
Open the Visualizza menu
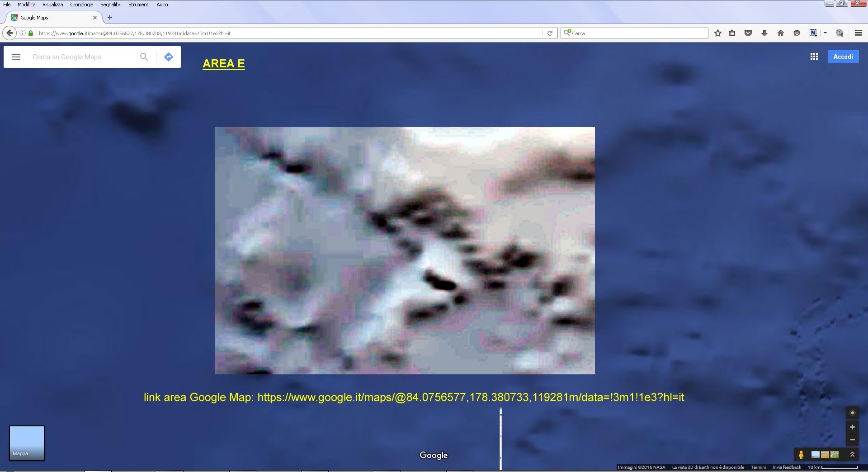[53, 5]
